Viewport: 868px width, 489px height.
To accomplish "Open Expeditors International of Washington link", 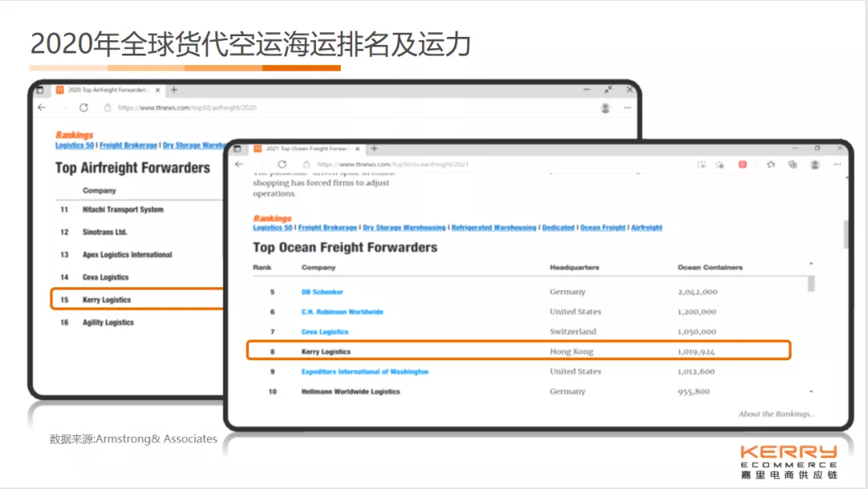I will (x=365, y=372).
